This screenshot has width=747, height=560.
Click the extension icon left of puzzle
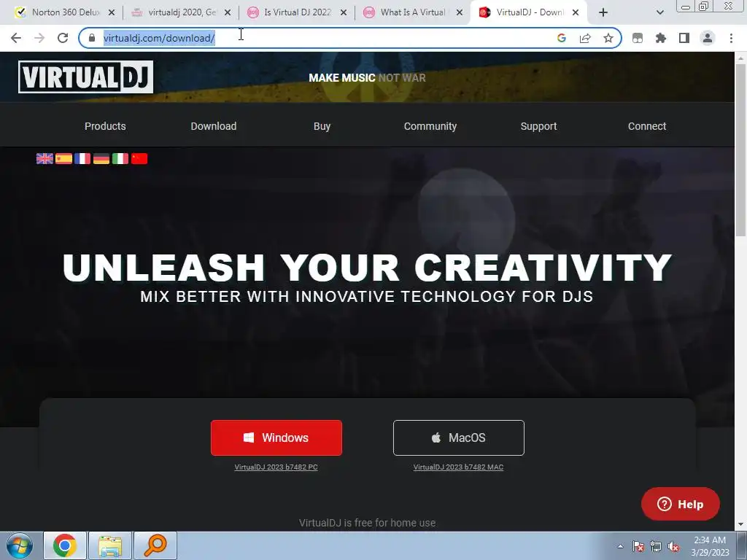coord(638,38)
